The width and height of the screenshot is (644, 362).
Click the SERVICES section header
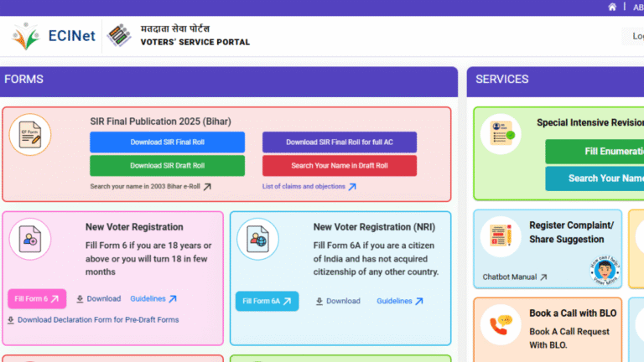(x=555, y=81)
